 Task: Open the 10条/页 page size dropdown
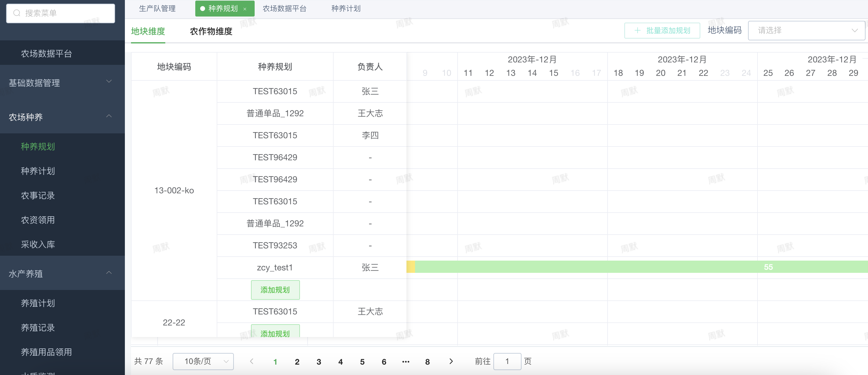coord(203,361)
